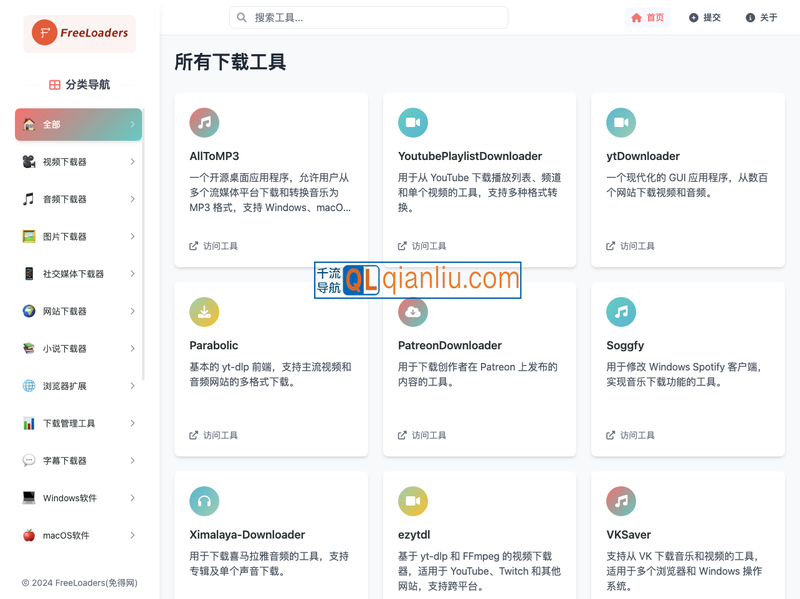The height and width of the screenshot is (599, 800).
Task: Open 访问工具 link for AllToMP3
Action: point(214,246)
